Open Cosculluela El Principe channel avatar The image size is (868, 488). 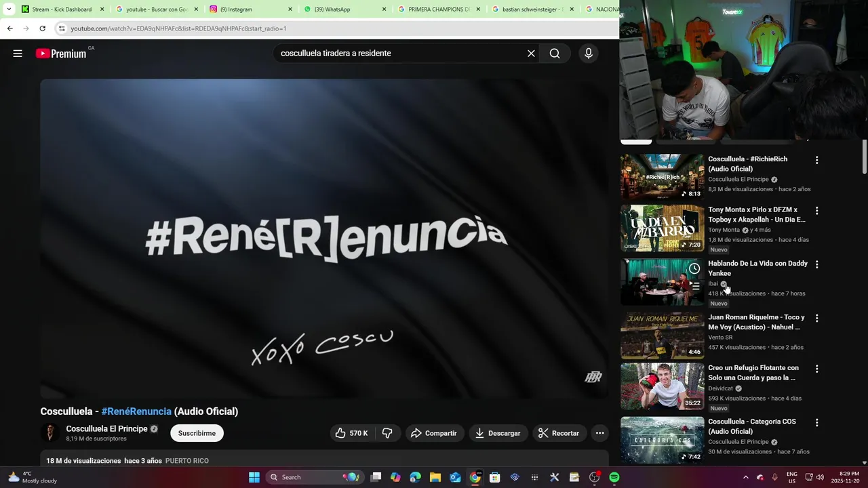point(50,433)
